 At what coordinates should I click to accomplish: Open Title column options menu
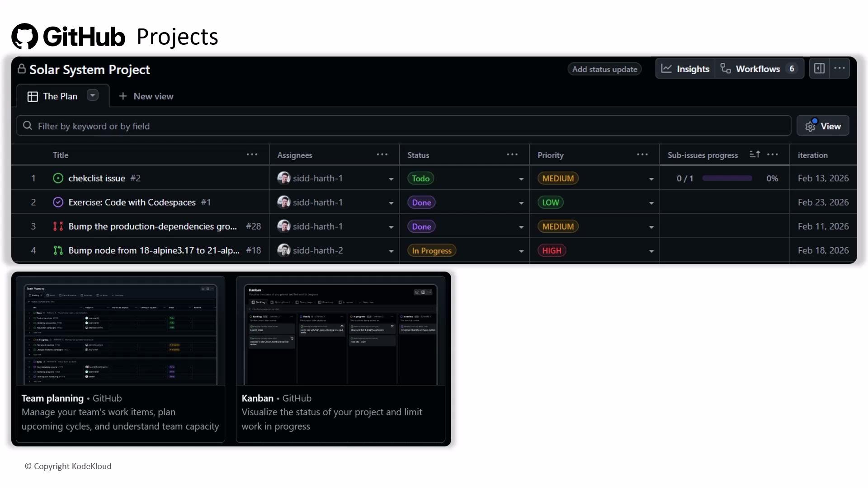pyautogui.click(x=252, y=155)
